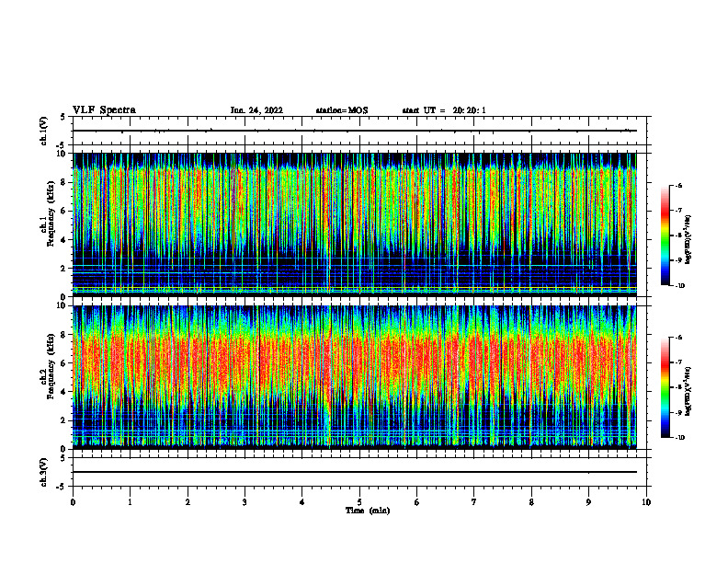728x563 pixels.
Task: Click the ch.2 frequency tick label "2"
Action: [64, 420]
